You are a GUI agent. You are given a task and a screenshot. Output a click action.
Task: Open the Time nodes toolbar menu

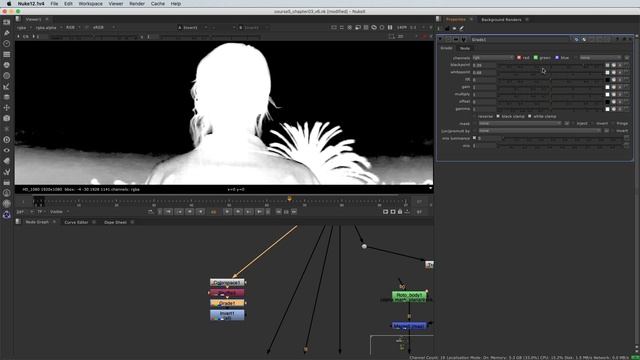coord(7,43)
